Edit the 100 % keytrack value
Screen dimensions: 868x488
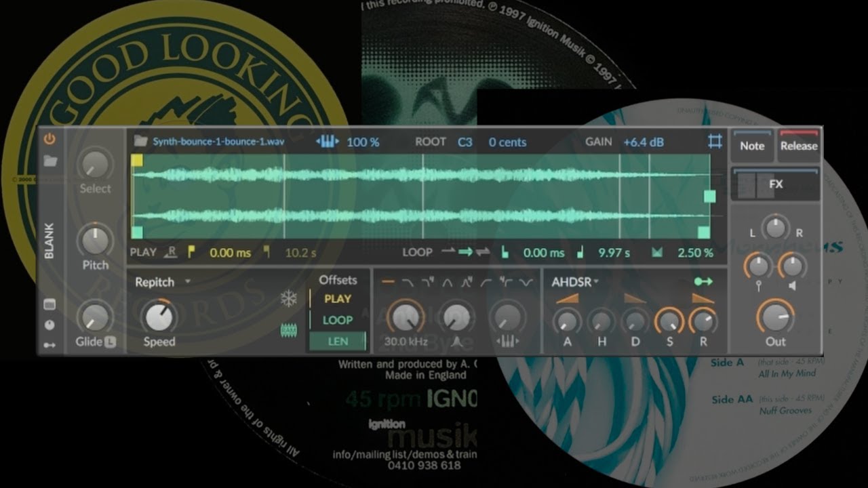click(363, 142)
